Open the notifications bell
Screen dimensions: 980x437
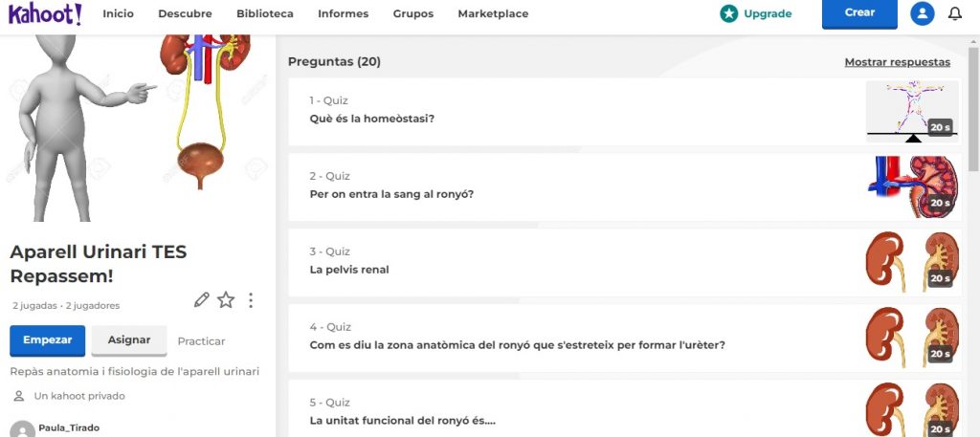[x=954, y=14]
